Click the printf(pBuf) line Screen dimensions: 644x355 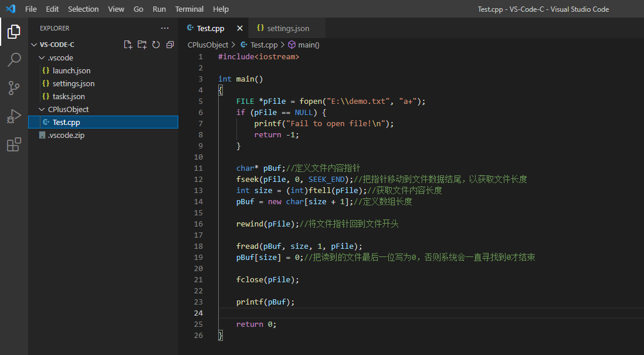(x=266, y=302)
